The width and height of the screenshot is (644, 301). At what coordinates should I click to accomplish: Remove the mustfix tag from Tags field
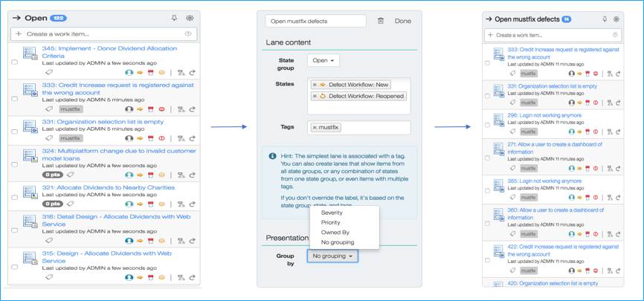click(x=315, y=128)
